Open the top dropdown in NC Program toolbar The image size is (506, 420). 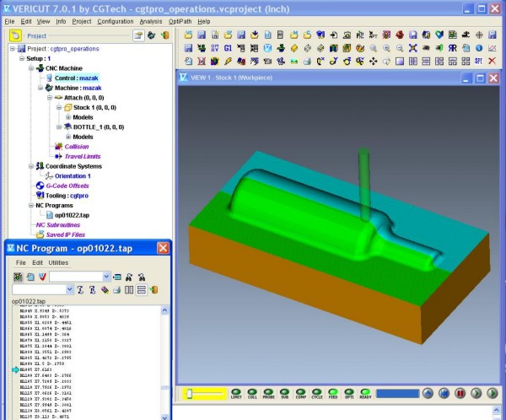click(106, 277)
